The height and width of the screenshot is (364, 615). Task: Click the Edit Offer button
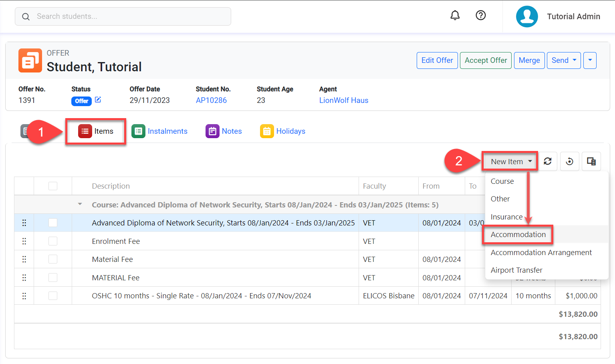[x=437, y=60]
